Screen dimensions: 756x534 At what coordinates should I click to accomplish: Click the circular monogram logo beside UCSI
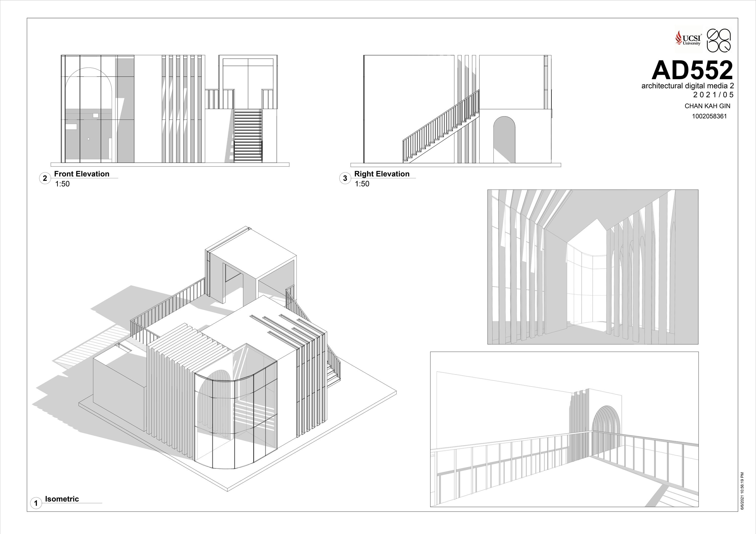click(719, 41)
